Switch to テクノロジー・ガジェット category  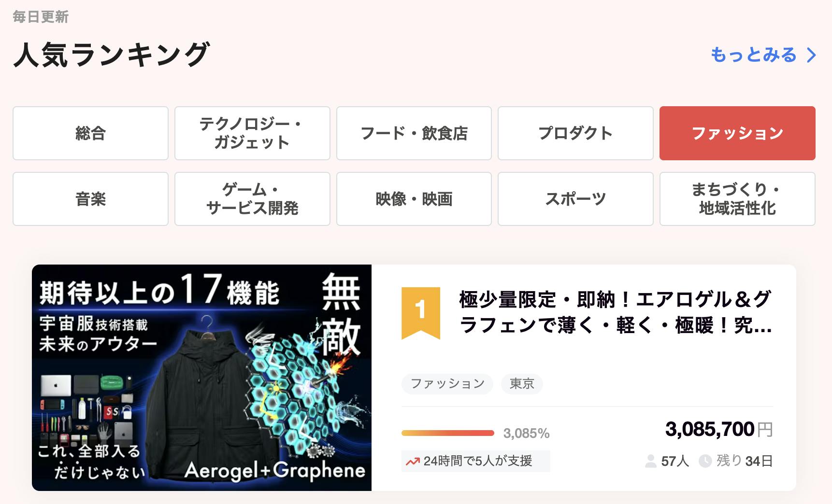point(252,133)
